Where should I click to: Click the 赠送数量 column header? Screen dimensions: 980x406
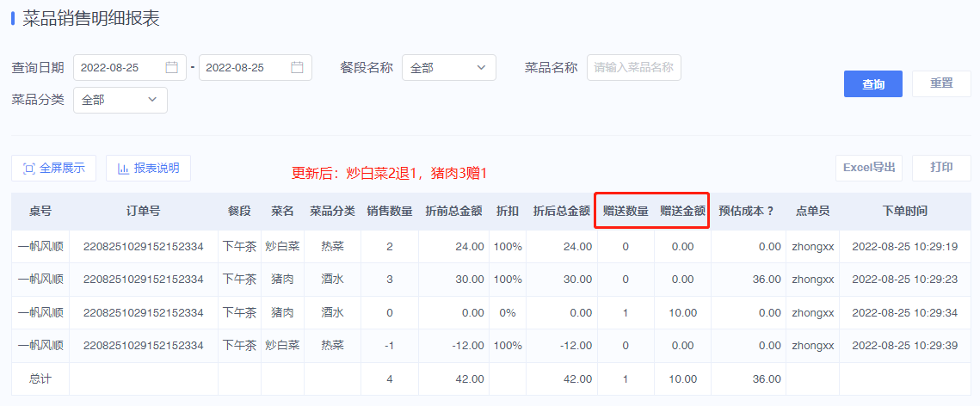pyautogui.click(x=626, y=211)
